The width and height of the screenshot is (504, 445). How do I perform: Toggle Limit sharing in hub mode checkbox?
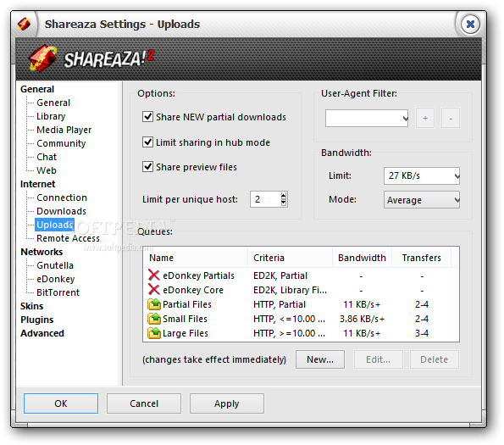[x=147, y=142]
